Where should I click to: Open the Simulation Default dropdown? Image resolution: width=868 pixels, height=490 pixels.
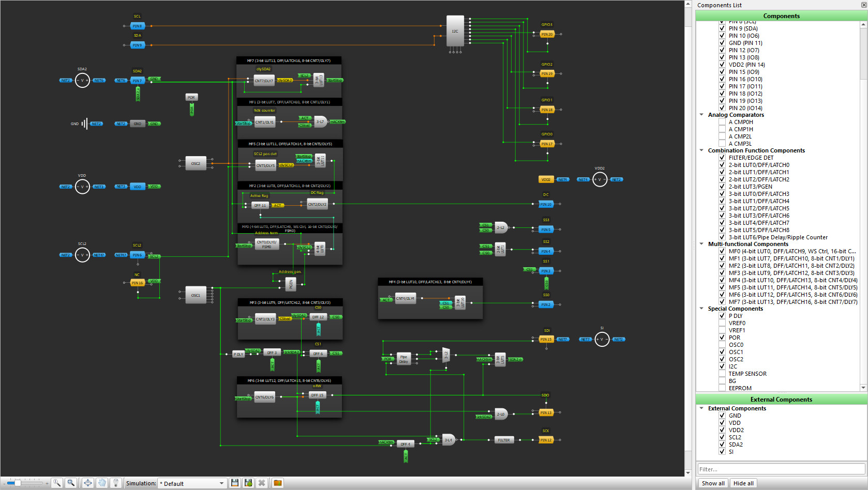(x=192, y=483)
